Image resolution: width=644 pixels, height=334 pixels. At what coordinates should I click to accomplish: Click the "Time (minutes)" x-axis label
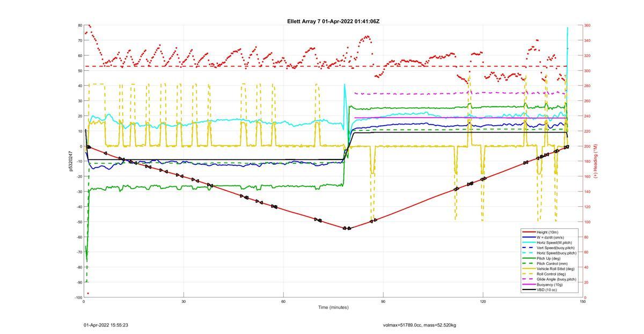333,307
